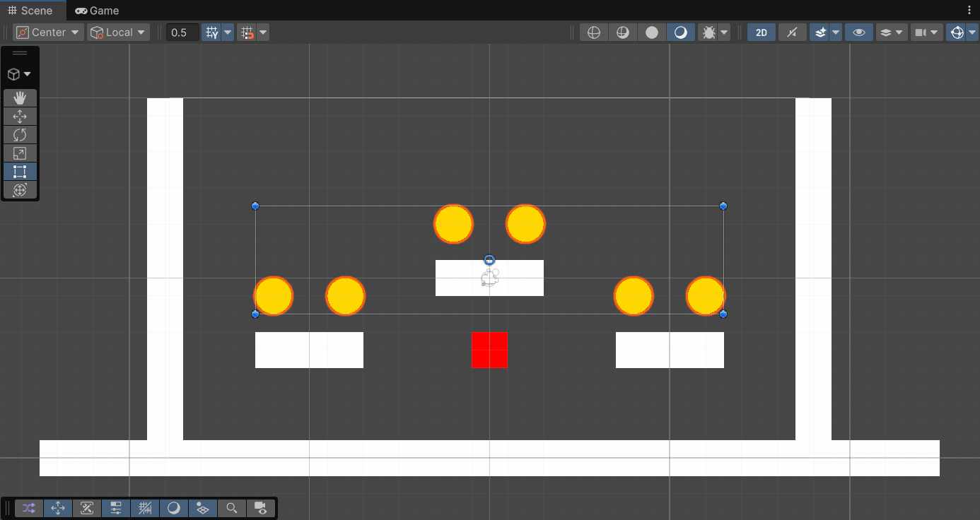This screenshot has height=520, width=980.
Task: Click the snap increment field showing 0.5
Action: [182, 32]
